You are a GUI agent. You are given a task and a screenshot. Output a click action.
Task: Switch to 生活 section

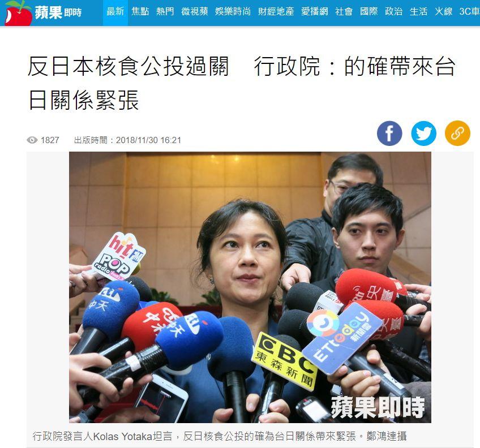coord(418,12)
